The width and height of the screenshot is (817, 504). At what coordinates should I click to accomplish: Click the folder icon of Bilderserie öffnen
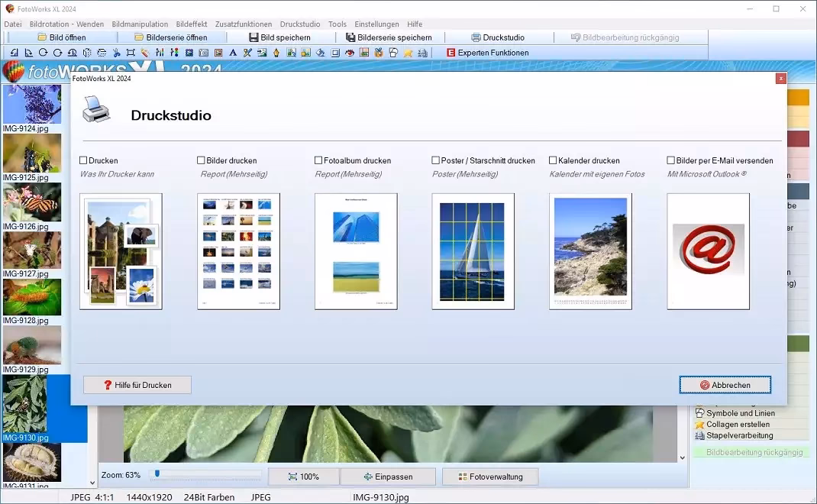click(x=139, y=37)
